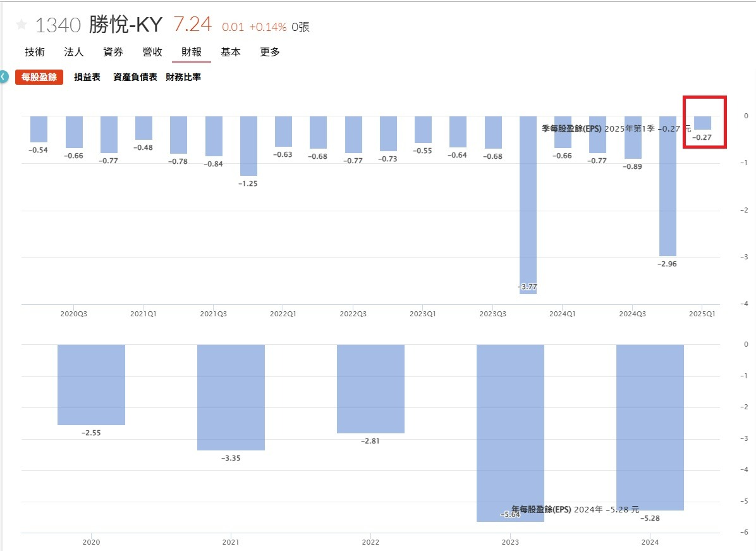Click the 2025Q1 axis label
This screenshot has width=756, height=551.
702,314
